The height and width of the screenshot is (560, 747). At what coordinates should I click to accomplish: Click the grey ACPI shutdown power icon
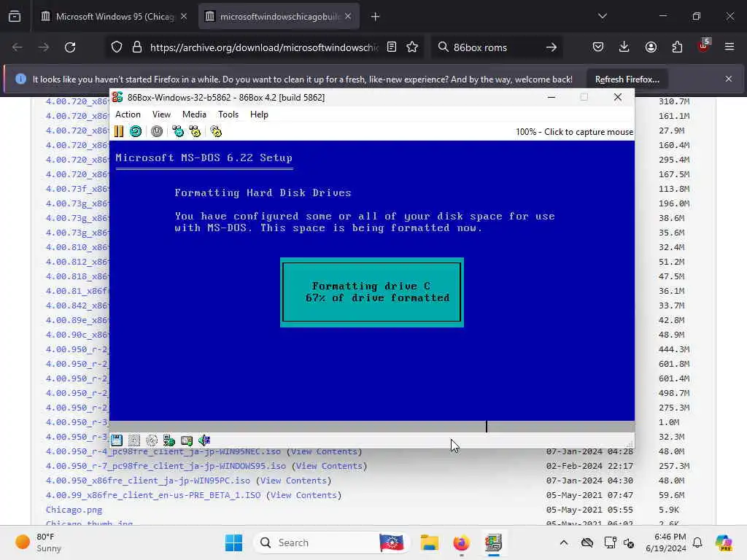pyautogui.click(x=157, y=131)
